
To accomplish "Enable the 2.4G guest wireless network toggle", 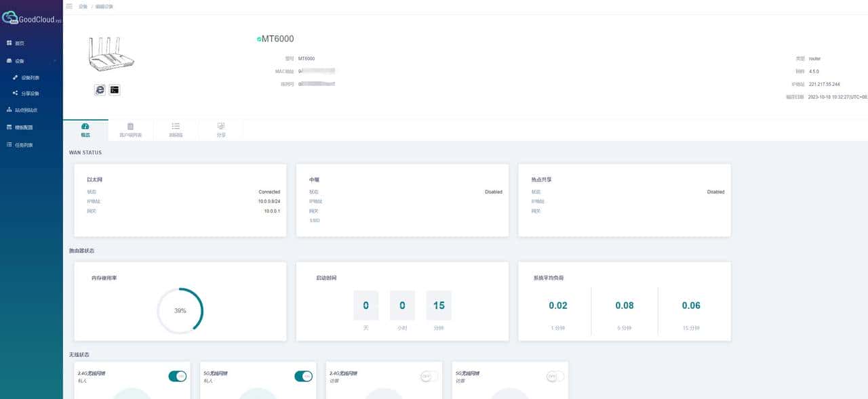I will click(x=429, y=376).
